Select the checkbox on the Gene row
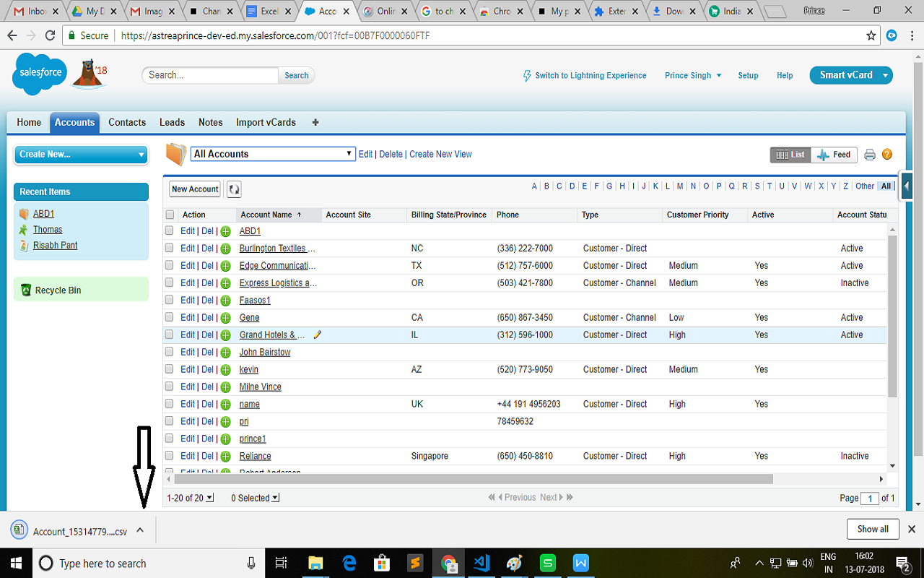The width and height of the screenshot is (924, 578). [x=170, y=317]
